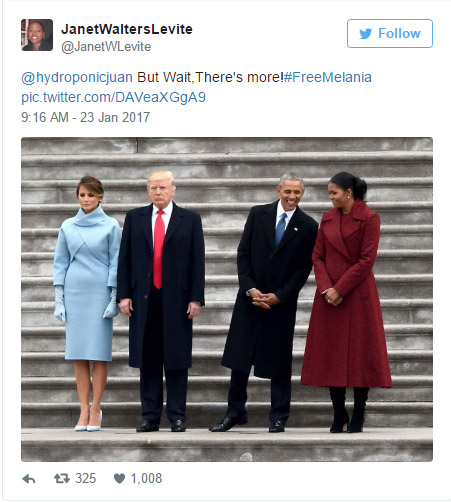View the 1,008 likes count
This screenshot has height=502, width=451.
click(x=146, y=479)
